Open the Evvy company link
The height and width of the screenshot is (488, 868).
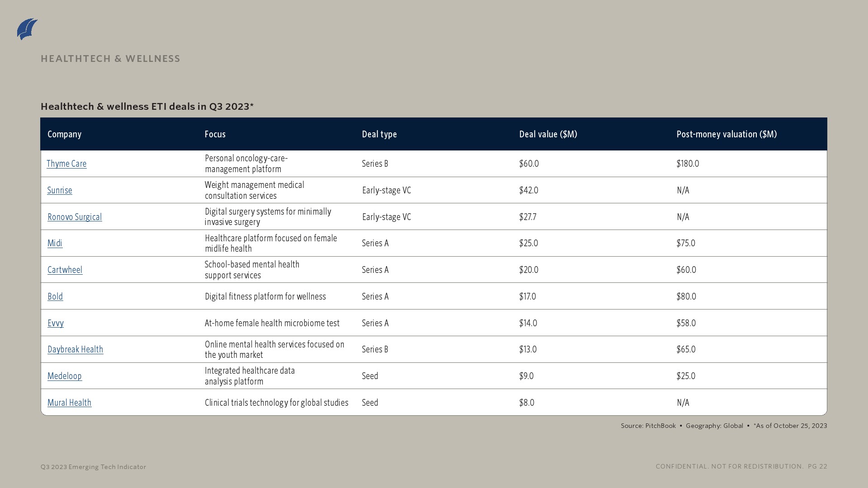tap(56, 323)
